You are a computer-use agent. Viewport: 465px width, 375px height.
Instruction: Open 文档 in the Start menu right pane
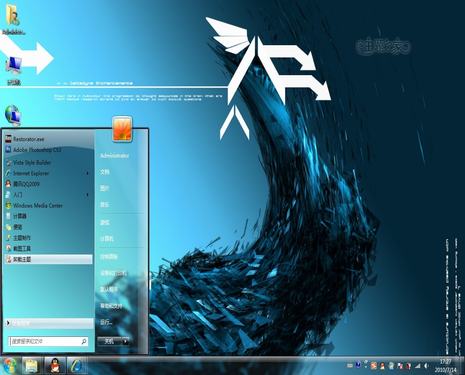coord(105,172)
